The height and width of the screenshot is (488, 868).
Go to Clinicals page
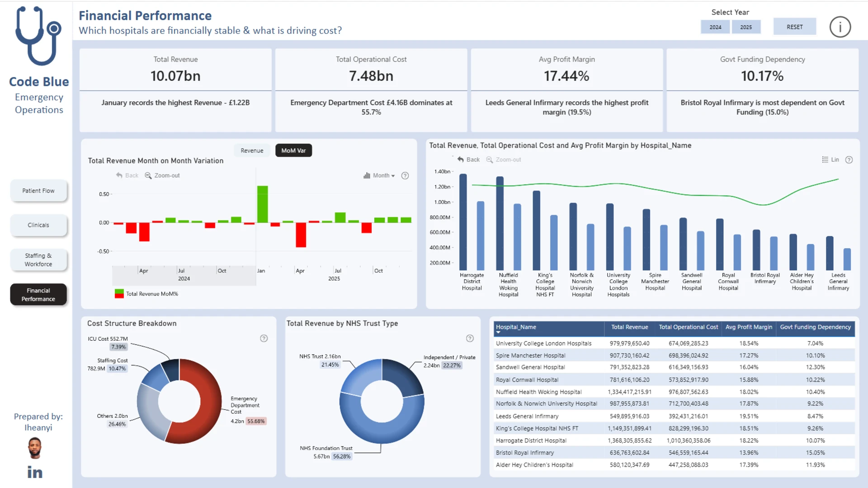pos(38,225)
